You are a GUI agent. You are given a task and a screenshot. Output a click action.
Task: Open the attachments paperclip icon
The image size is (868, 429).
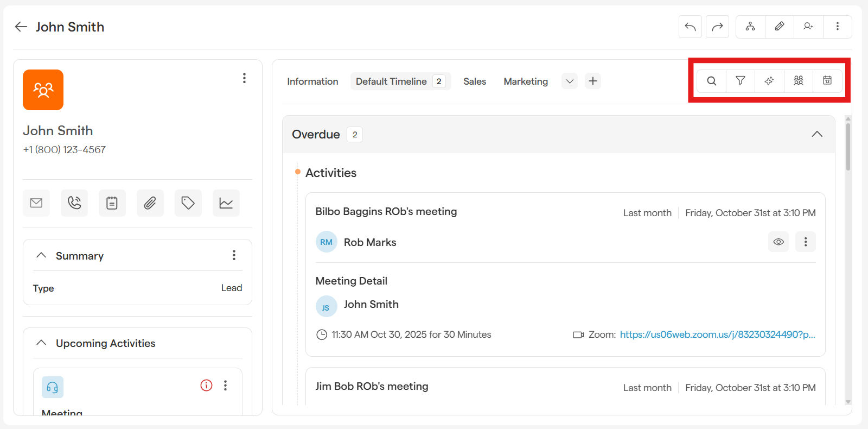(150, 203)
